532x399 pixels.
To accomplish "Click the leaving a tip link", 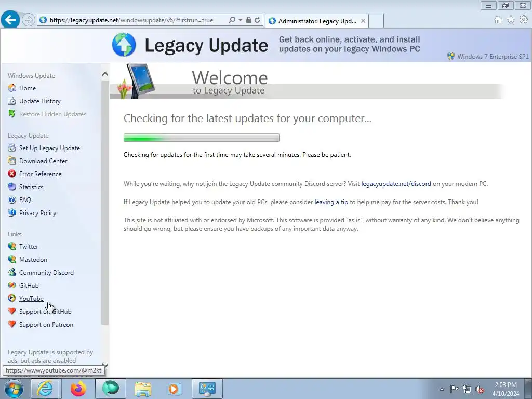I will 331,202.
